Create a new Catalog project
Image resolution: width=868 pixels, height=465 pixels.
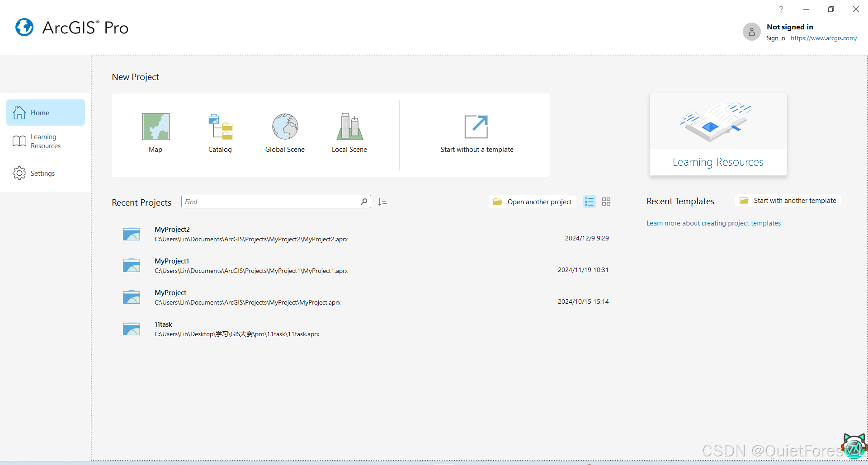(220, 133)
